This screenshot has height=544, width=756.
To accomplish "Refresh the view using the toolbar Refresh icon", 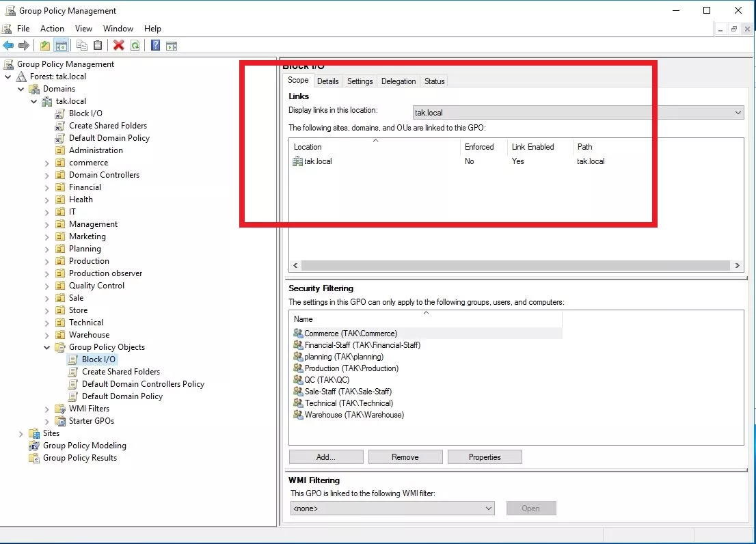I will [135, 46].
